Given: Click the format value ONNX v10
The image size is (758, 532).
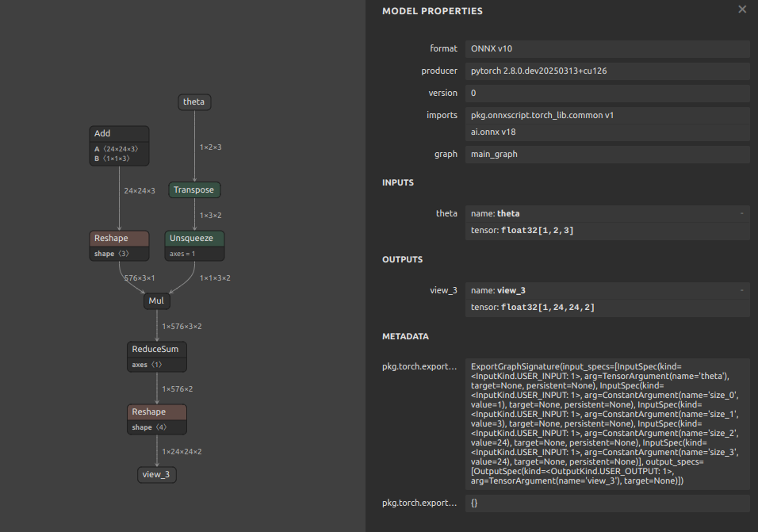Looking at the screenshot, I should coord(607,49).
